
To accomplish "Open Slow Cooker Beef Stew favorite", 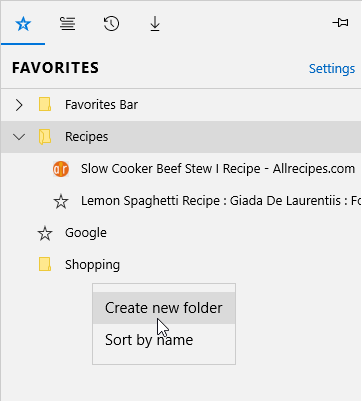I will (x=218, y=169).
